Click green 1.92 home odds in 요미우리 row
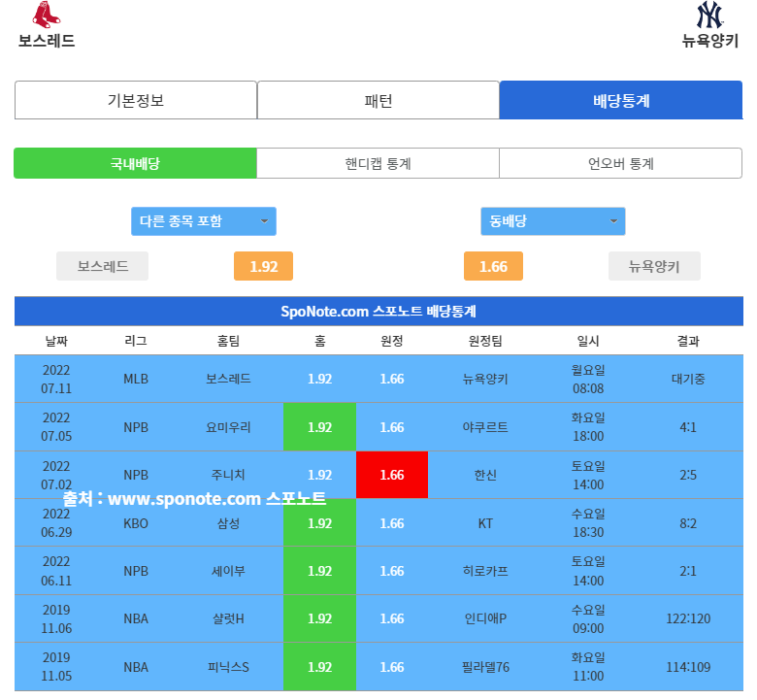This screenshot has width=757, height=700. tap(319, 427)
